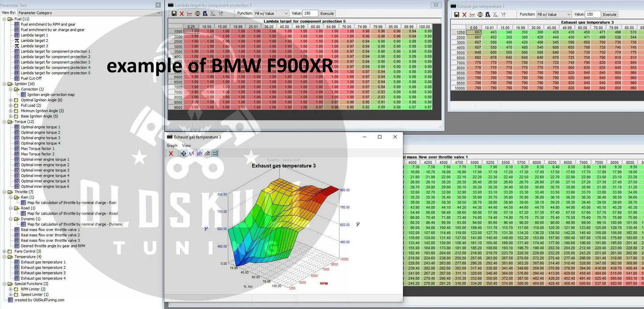Click the red X icon in Lambda target toolbar
The height and width of the screenshot is (309, 644).
[181, 14]
